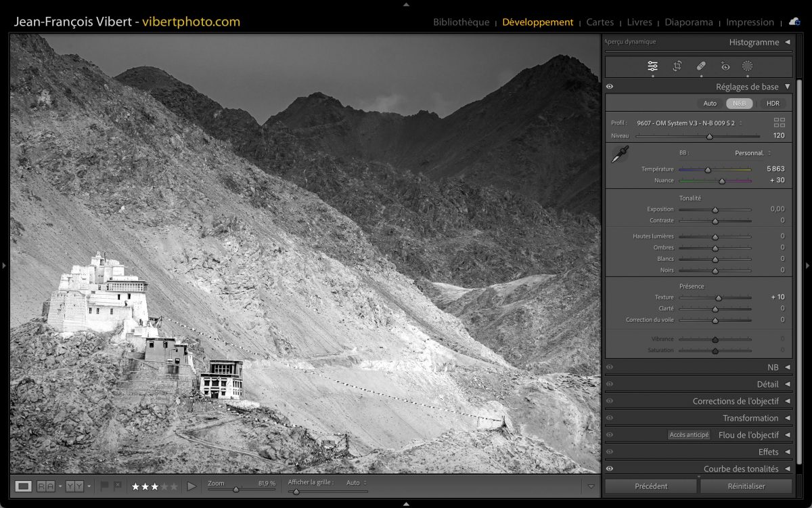The height and width of the screenshot is (508, 812).
Task: Start slideshow with the play icon
Action: click(191, 486)
